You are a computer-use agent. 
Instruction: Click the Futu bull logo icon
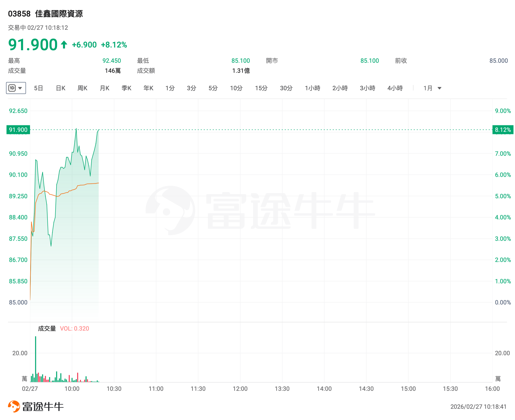pyautogui.click(x=14, y=406)
